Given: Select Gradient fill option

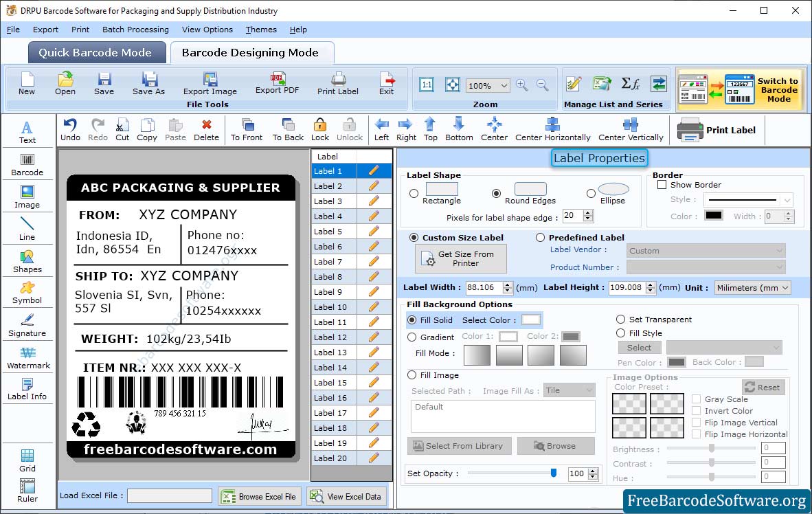Looking at the screenshot, I should click(x=411, y=337).
